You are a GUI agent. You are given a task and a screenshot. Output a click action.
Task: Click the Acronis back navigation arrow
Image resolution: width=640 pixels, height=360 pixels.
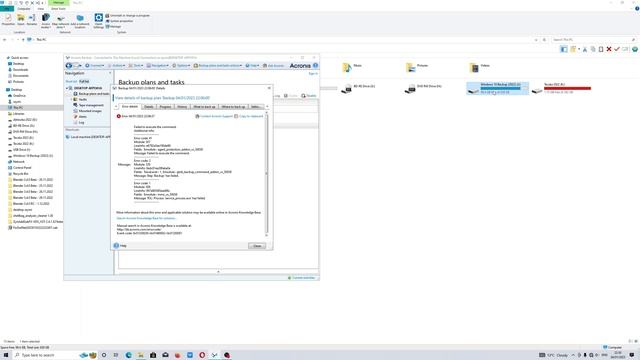[x=69, y=66]
